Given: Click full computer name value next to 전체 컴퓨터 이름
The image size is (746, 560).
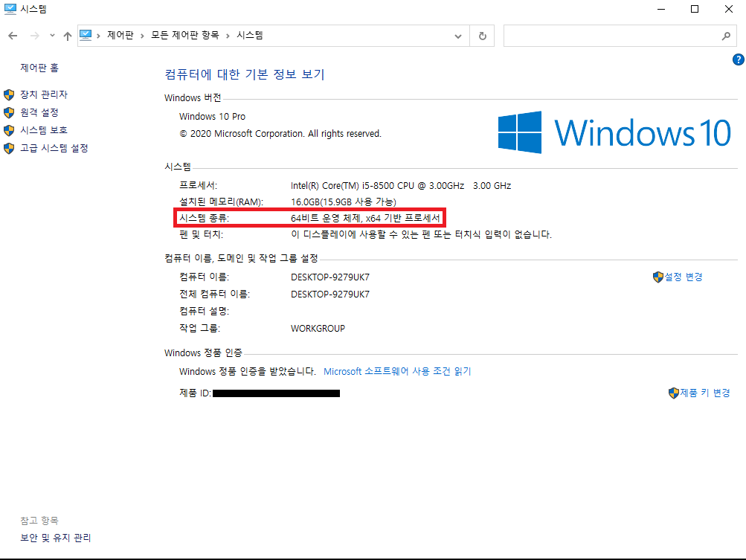Looking at the screenshot, I should [330, 295].
